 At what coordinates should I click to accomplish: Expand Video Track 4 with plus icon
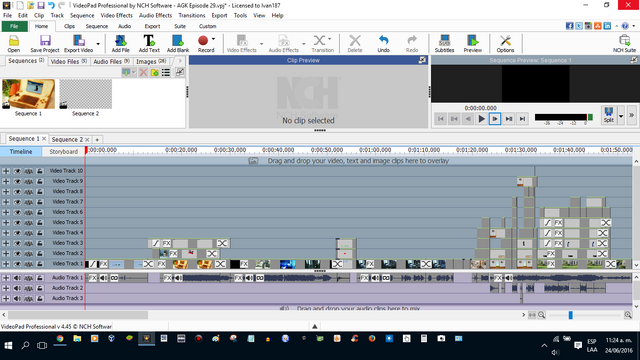point(6,233)
